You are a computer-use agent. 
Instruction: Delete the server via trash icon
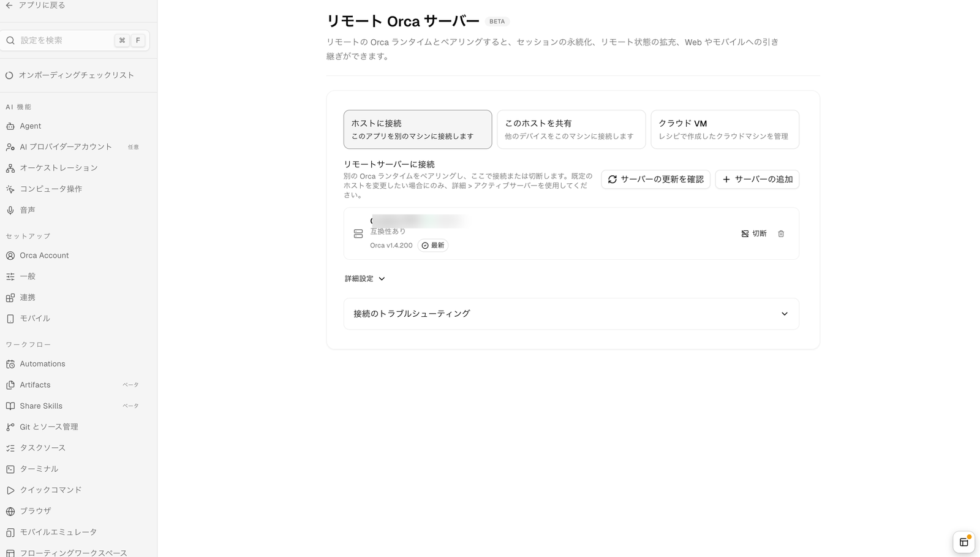[781, 233]
